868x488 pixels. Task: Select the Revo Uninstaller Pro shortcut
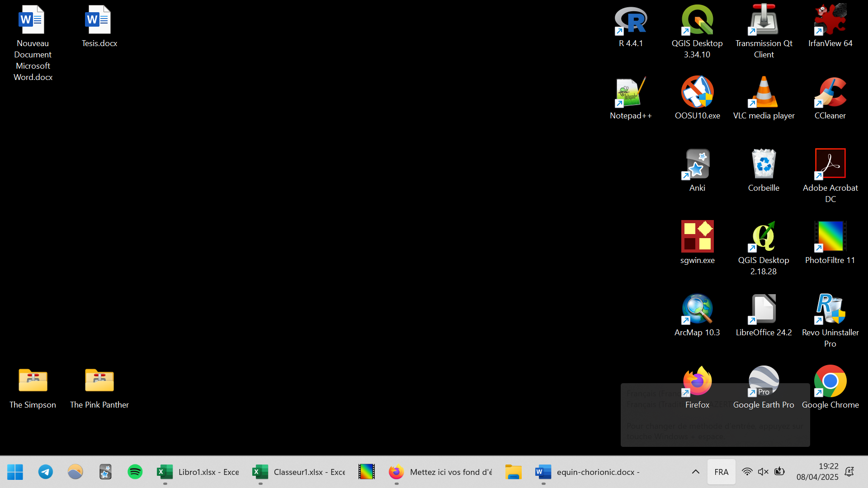(x=830, y=321)
